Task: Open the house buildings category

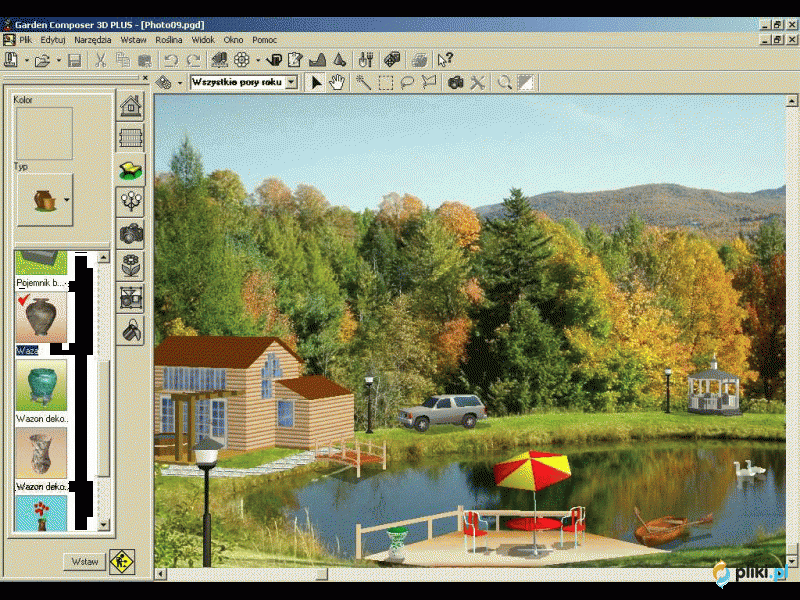Action: [x=131, y=106]
